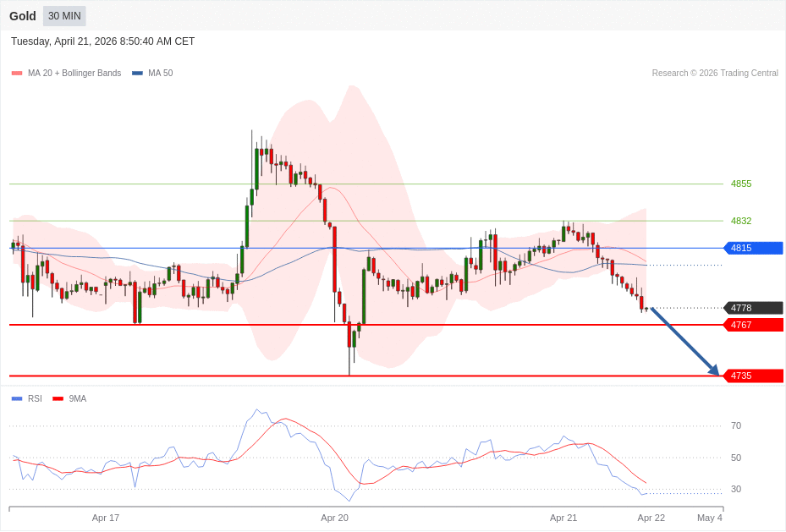
Task: Click the Apr 17 date axis label
Action: pyautogui.click(x=106, y=518)
